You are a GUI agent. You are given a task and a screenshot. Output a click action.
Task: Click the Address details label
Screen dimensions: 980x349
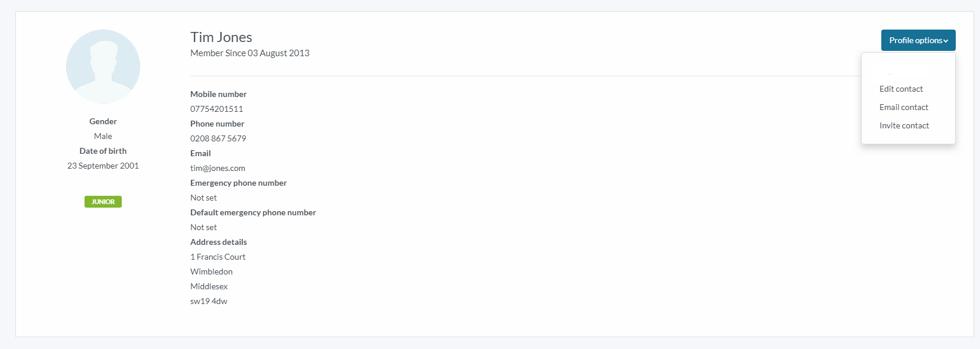pyautogui.click(x=218, y=242)
